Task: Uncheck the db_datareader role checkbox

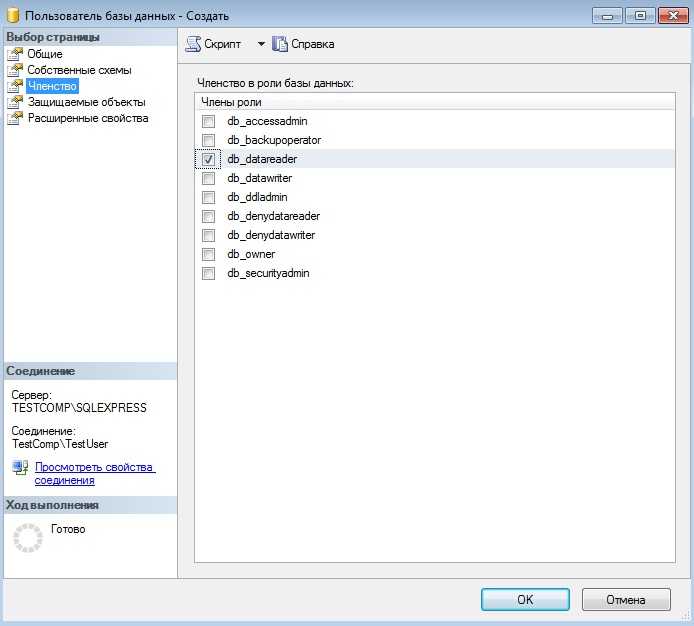Action: (209, 159)
